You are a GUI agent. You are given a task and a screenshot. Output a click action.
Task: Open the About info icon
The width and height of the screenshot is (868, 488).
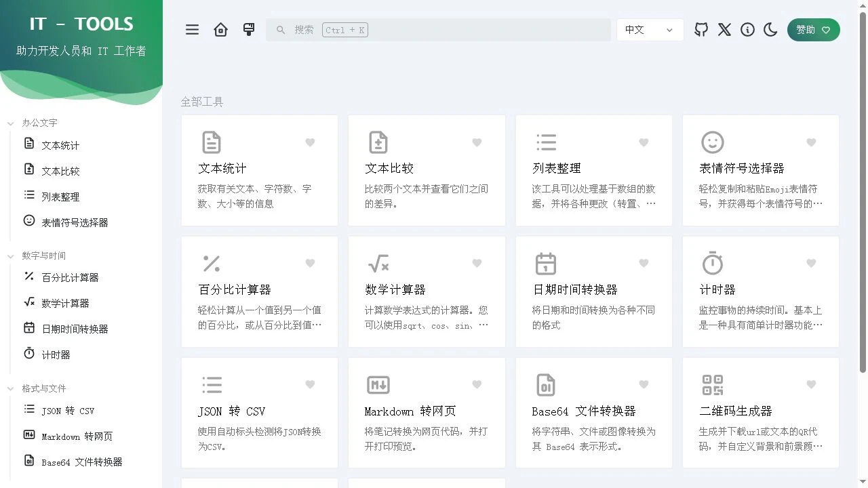(747, 30)
